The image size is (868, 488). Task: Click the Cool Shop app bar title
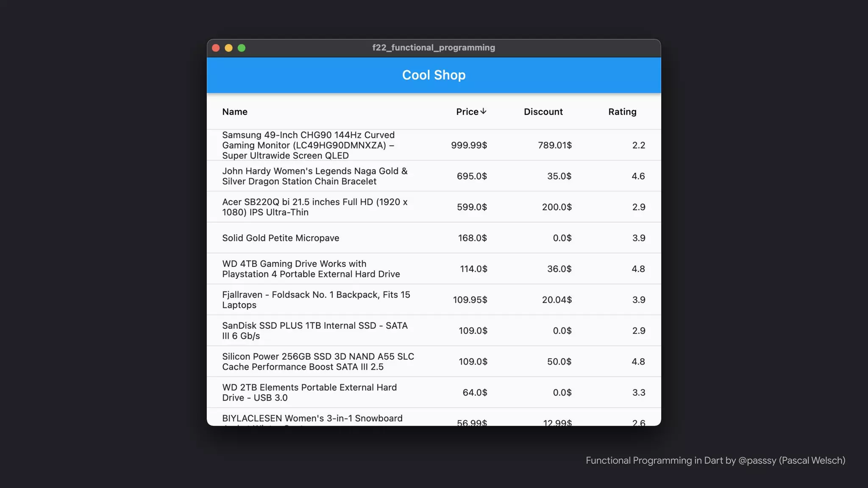434,75
